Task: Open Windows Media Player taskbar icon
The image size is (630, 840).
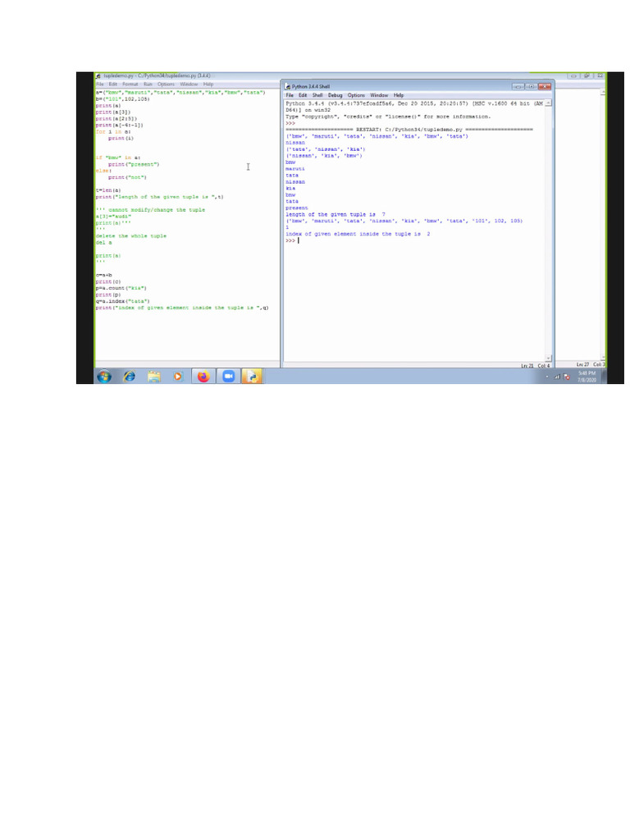Action: 178,377
